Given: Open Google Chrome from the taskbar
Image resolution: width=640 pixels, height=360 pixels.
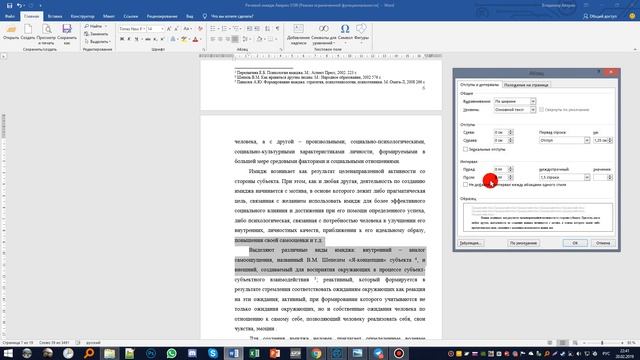Looking at the screenshot, I should click(316, 353).
